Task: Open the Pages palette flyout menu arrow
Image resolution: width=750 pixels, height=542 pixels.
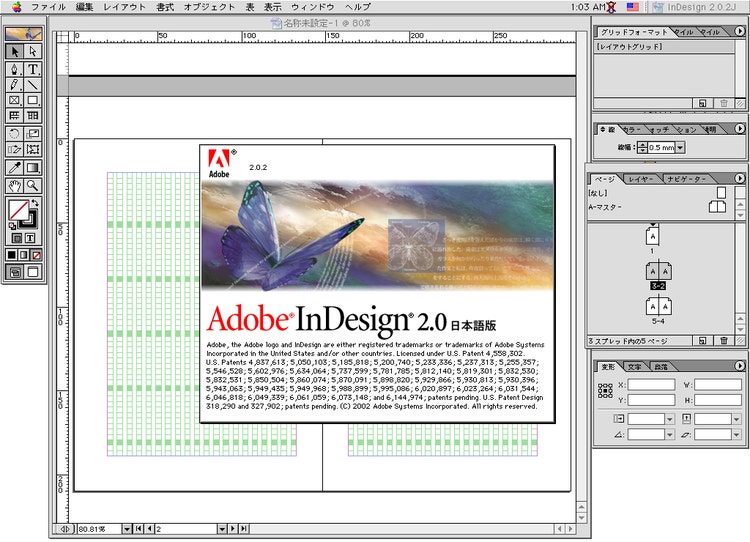Action: coord(739,178)
